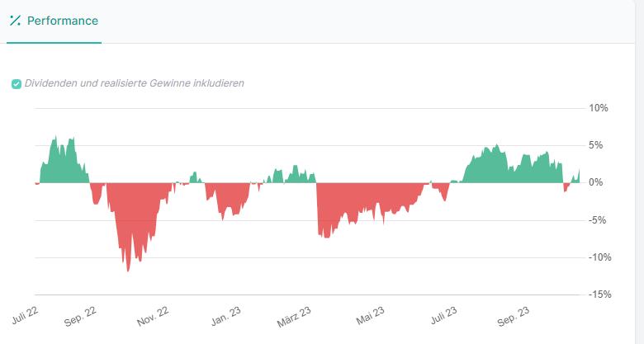Open the Performance tab
644x344 pixels.
(54, 21)
